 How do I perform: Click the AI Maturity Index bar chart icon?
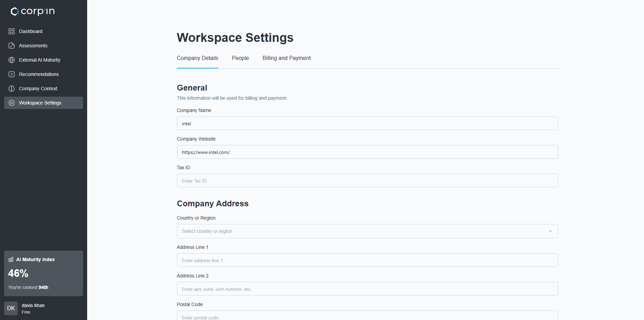11,259
